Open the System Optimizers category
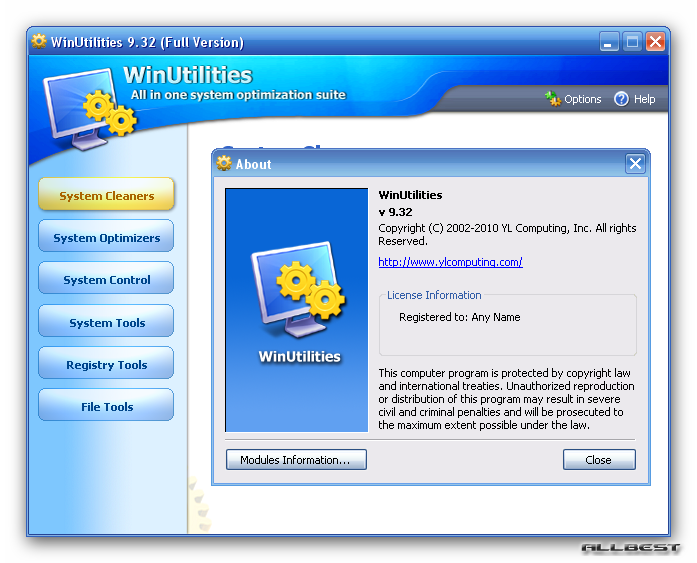Image resolution: width=697 pixels, height=563 pixels. [106, 236]
